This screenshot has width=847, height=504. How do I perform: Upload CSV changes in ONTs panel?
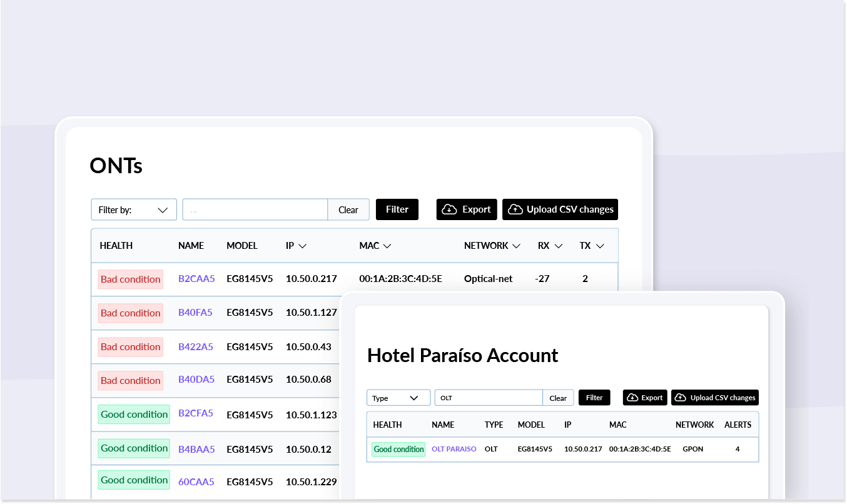(x=560, y=209)
